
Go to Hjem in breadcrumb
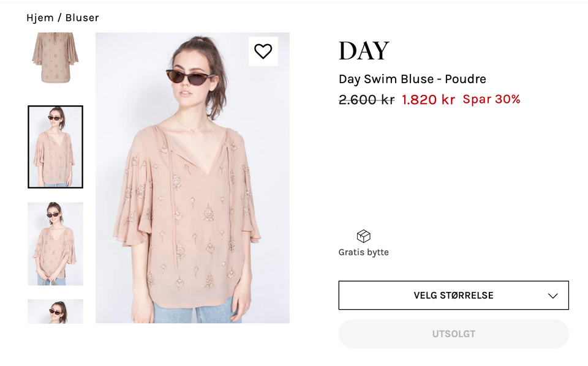pos(40,18)
